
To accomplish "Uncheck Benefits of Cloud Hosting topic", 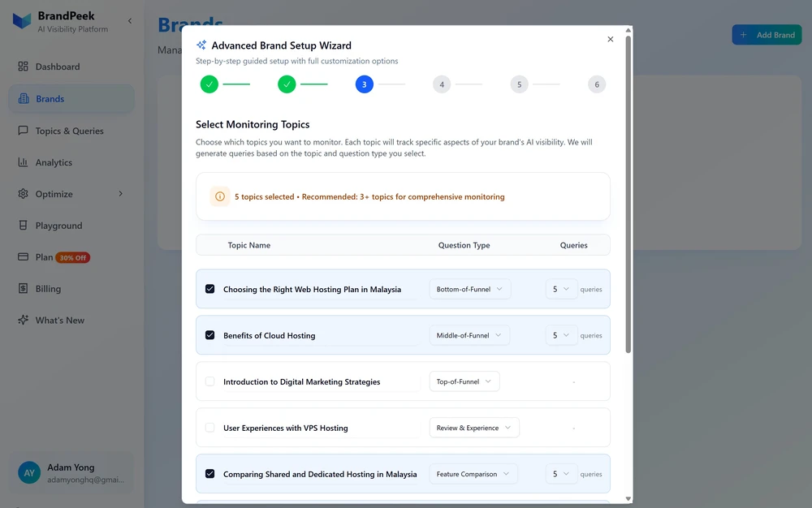I will click(x=209, y=334).
